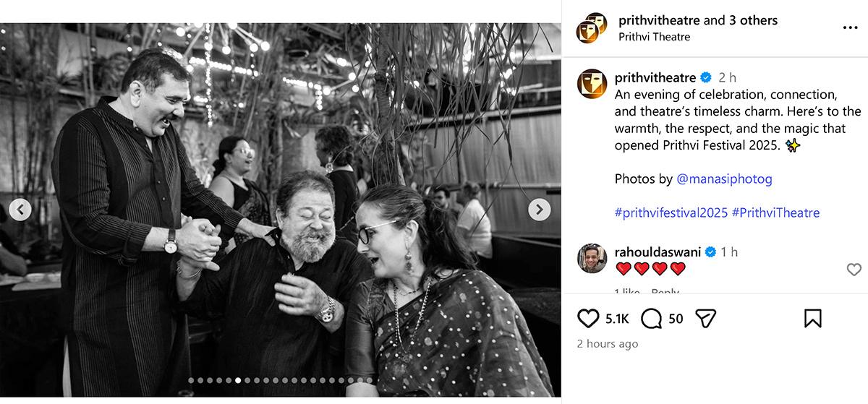Click the prithvitheatre avatar beside the caption
The width and height of the screenshot is (868, 404).
pos(592,84)
